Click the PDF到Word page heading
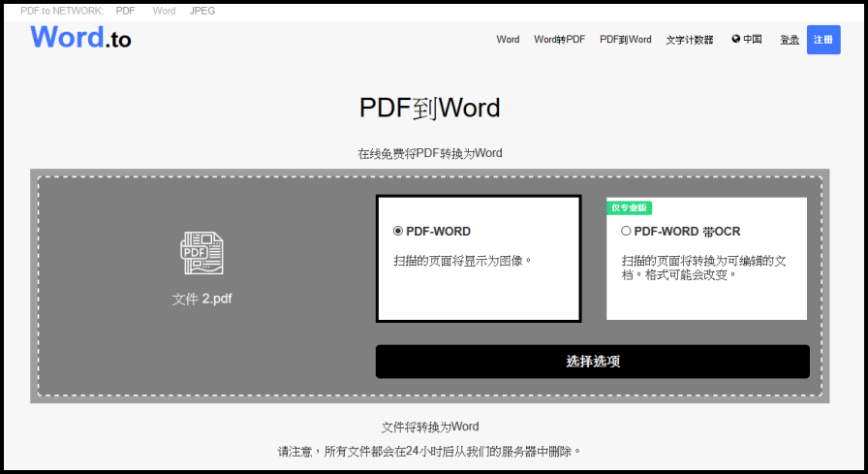The image size is (868, 474). (x=429, y=108)
